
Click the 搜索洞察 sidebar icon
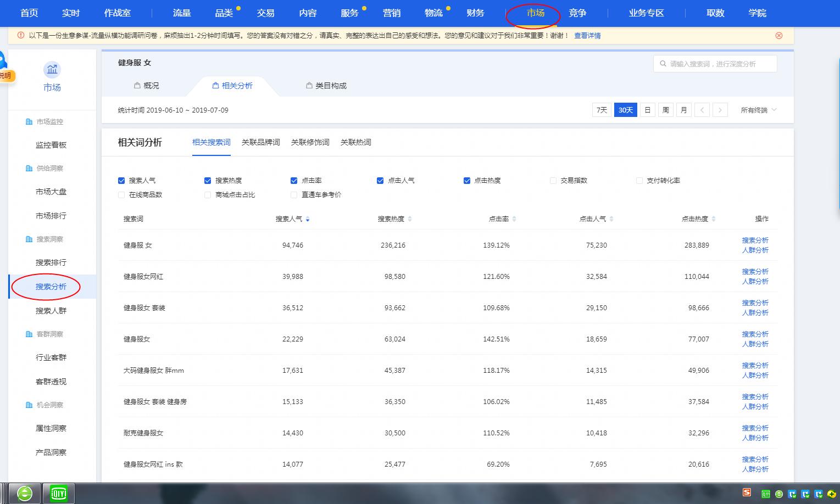coord(29,239)
